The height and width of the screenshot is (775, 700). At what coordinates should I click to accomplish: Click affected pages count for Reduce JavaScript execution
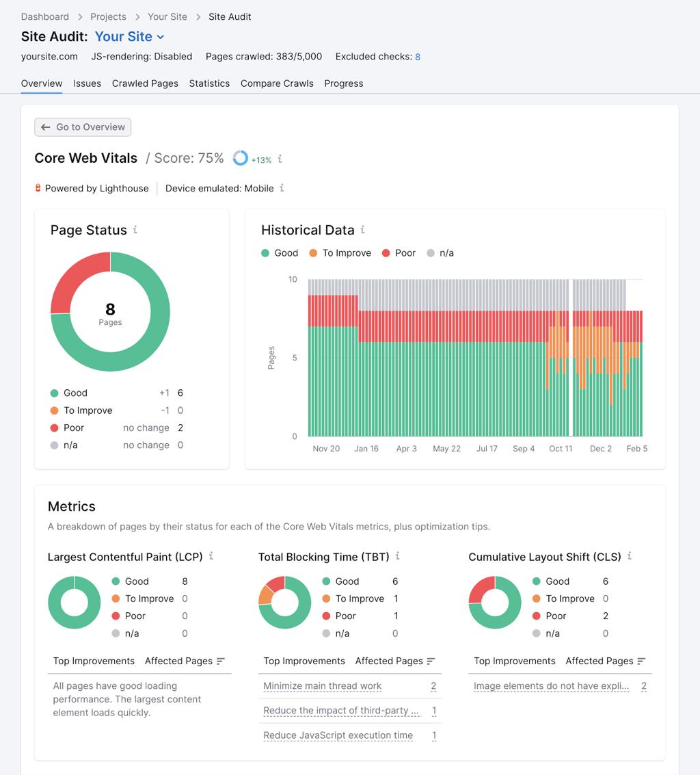coord(433,735)
